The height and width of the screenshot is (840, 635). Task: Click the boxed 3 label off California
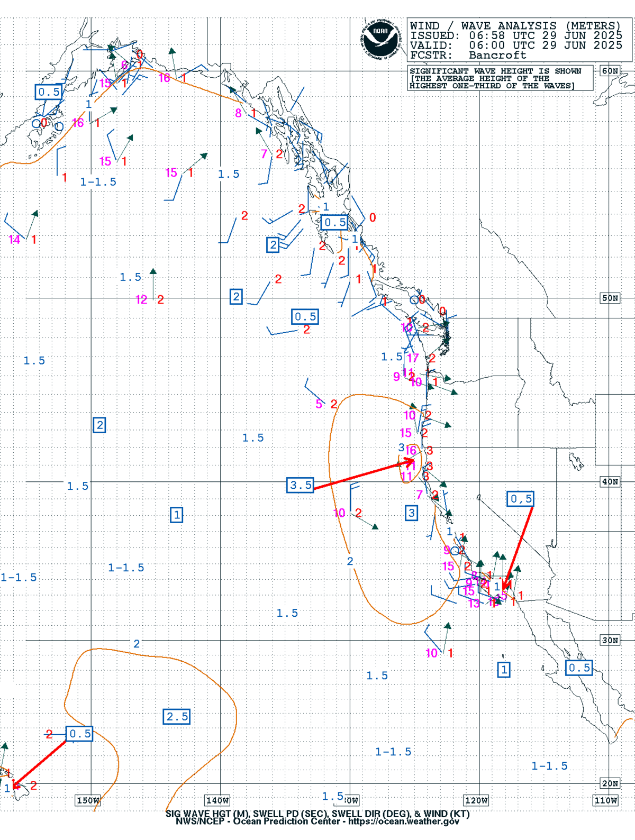point(411,512)
